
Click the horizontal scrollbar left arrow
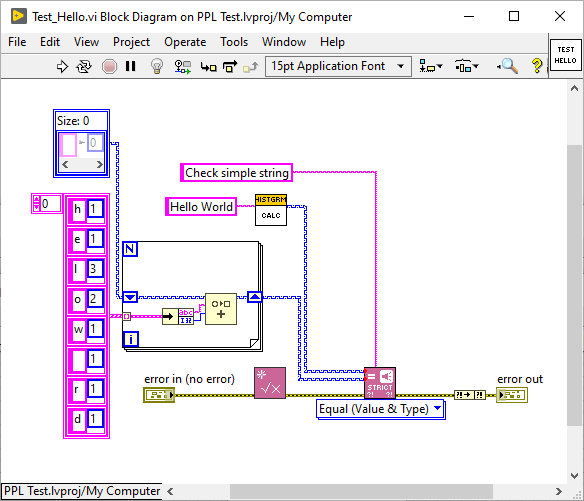pos(170,492)
